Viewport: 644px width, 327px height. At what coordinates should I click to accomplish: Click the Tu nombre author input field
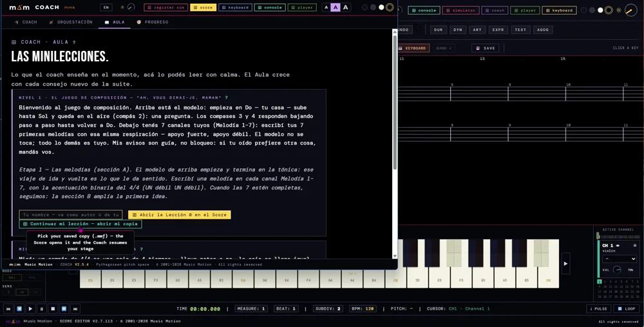coord(71,215)
